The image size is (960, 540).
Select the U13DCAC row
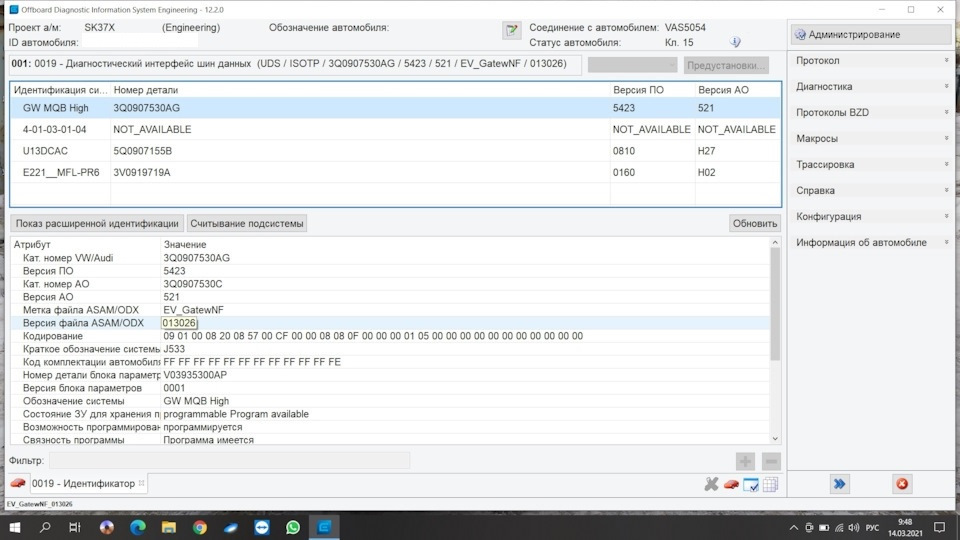click(396, 151)
